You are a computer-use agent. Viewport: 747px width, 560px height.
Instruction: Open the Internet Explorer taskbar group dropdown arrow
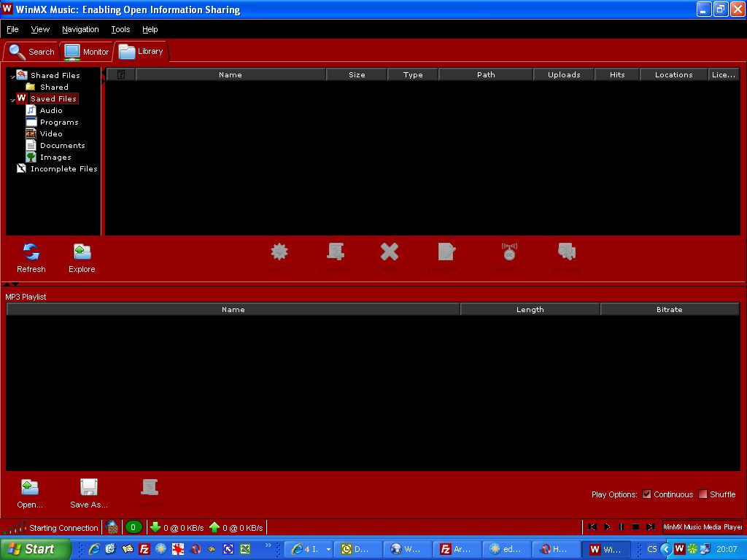[x=328, y=550]
